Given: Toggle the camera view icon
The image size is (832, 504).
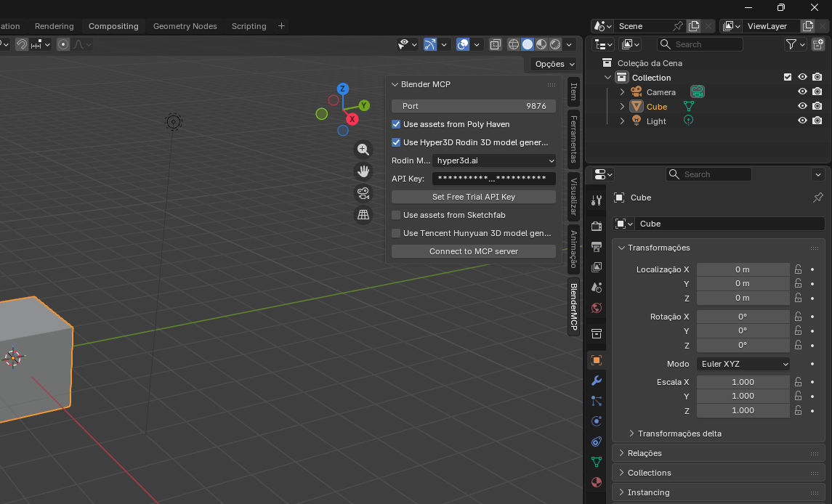Looking at the screenshot, I should tap(363, 193).
